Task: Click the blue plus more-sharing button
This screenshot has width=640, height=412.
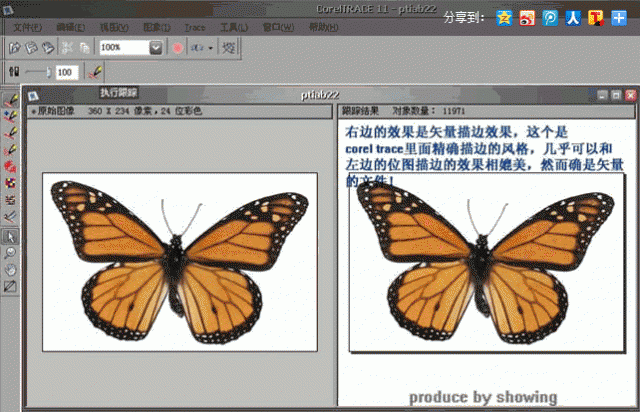Action: 619,17
